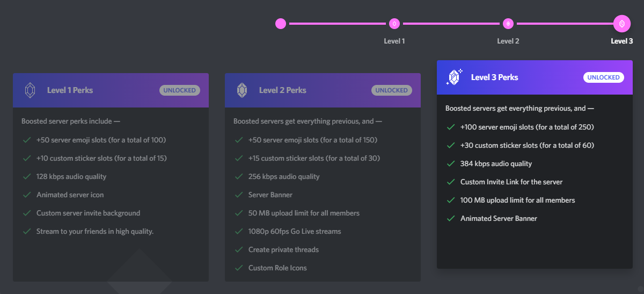Click checkmark beside 'Animated Server Banner'
This screenshot has height=294, width=644.
tap(450, 218)
